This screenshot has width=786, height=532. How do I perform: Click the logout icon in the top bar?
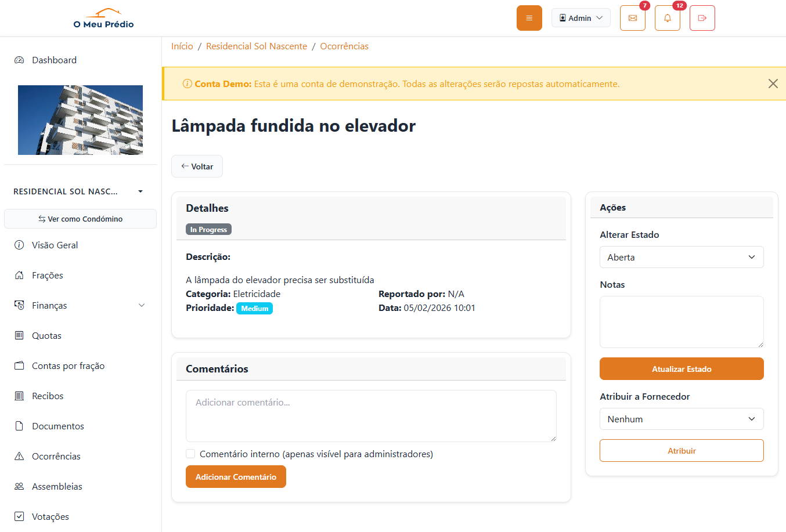point(702,18)
